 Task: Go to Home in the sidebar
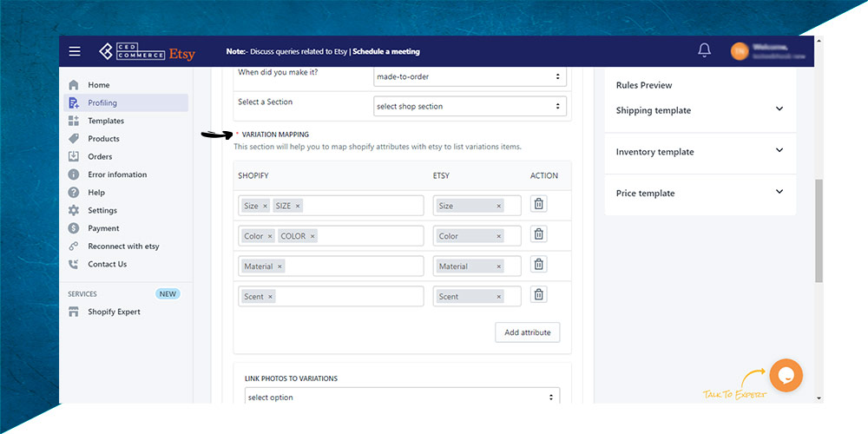pyautogui.click(x=99, y=85)
